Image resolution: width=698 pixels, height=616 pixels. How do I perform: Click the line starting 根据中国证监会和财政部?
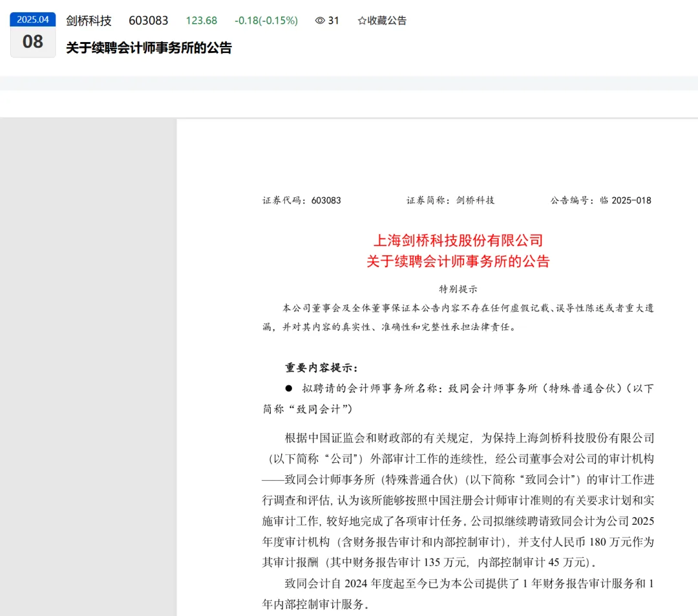click(x=470, y=438)
